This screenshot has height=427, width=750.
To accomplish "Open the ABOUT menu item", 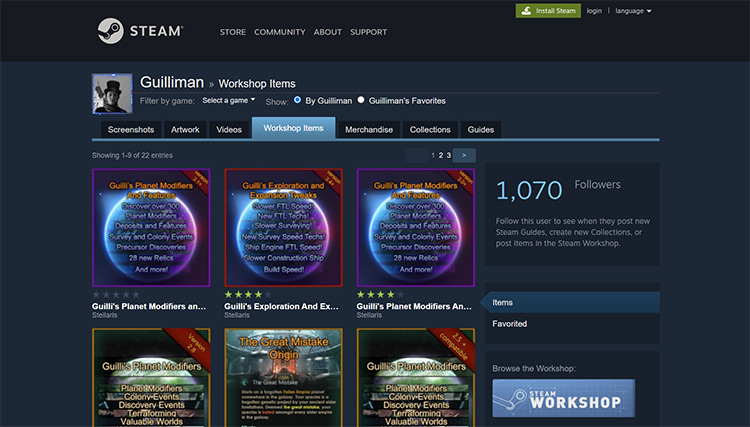I will pos(328,32).
